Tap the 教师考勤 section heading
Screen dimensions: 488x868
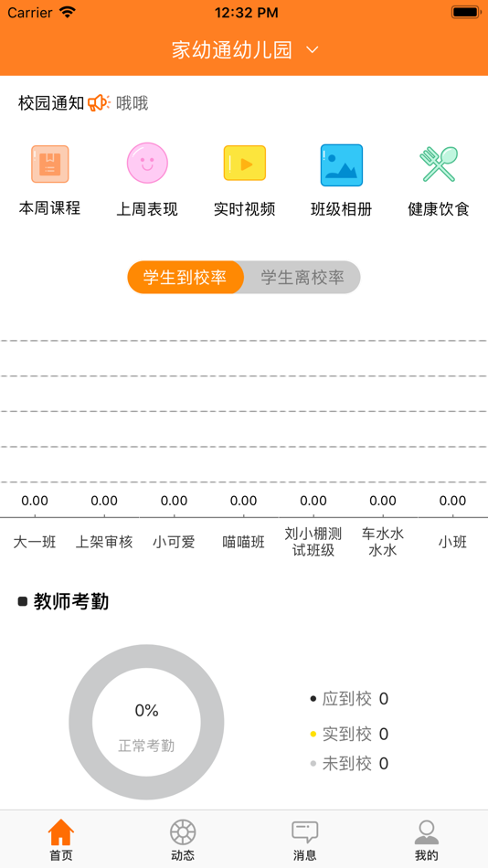click(x=71, y=601)
